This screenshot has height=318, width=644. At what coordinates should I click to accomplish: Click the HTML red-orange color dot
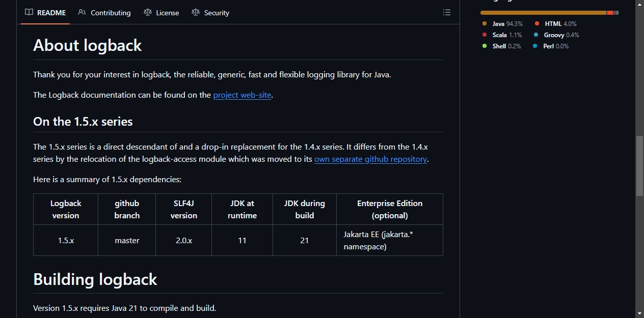pyautogui.click(x=537, y=24)
